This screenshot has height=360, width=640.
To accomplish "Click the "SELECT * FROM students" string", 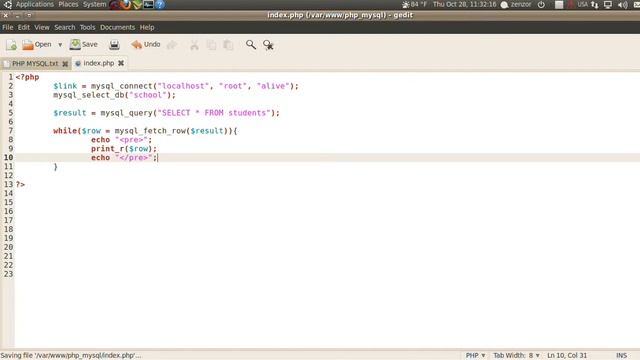I will click(214, 113).
